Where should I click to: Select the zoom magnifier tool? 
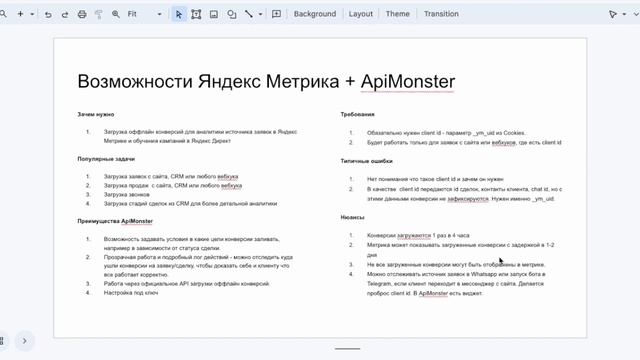point(116,14)
